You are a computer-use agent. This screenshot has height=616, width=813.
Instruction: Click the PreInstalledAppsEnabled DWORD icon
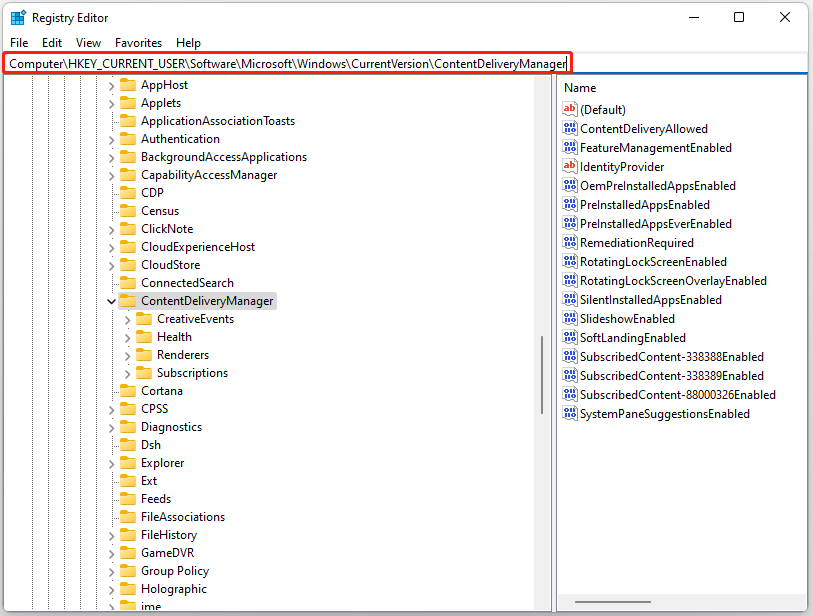[x=570, y=204]
